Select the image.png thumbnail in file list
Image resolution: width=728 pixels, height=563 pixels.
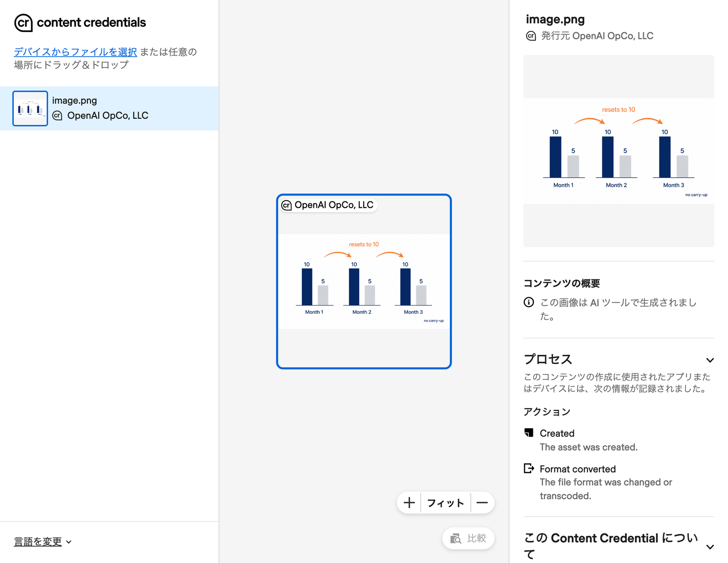click(x=30, y=108)
